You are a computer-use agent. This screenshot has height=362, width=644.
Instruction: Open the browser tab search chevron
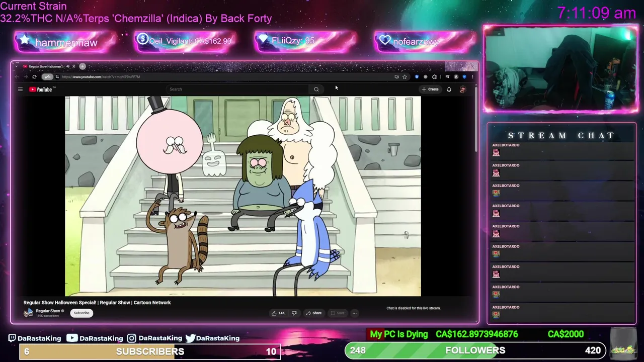17,66
